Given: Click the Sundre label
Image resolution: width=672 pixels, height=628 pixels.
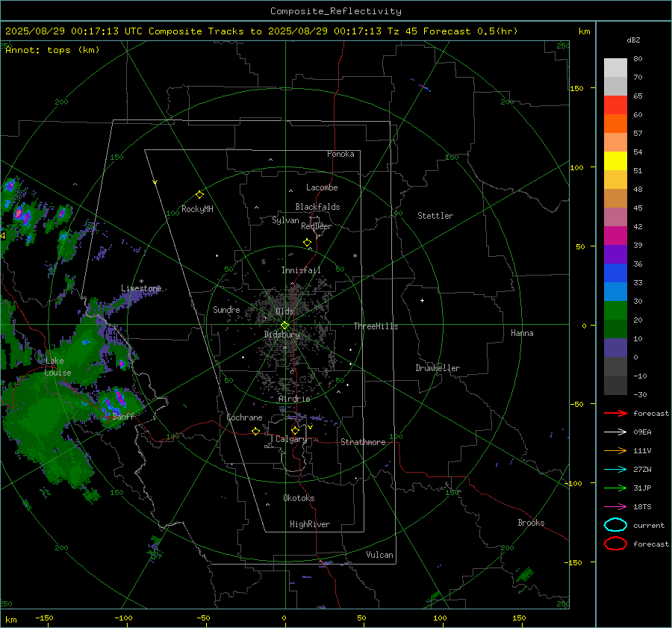Looking at the screenshot, I should click(226, 309).
